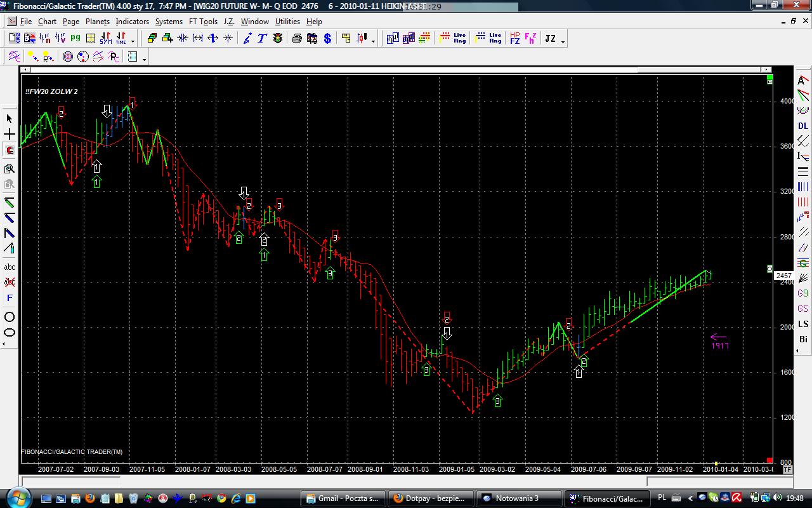Image resolution: width=812 pixels, height=508 pixels.
Task: Open the Indicators menu
Action: tap(132, 22)
